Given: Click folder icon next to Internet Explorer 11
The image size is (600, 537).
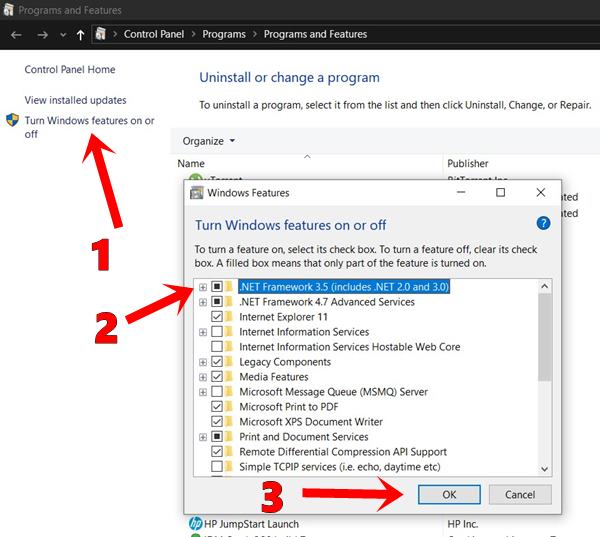Looking at the screenshot, I should [x=229, y=317].
